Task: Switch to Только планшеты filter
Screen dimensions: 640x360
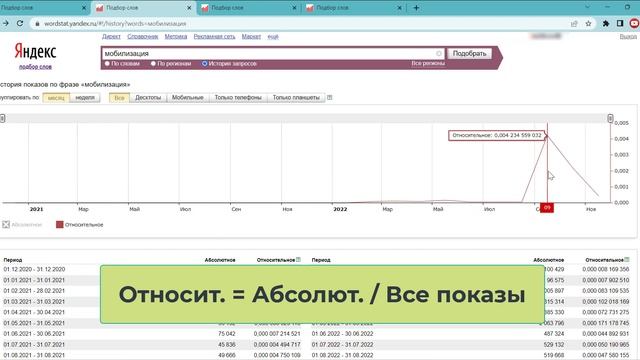Action: (296, 98)
